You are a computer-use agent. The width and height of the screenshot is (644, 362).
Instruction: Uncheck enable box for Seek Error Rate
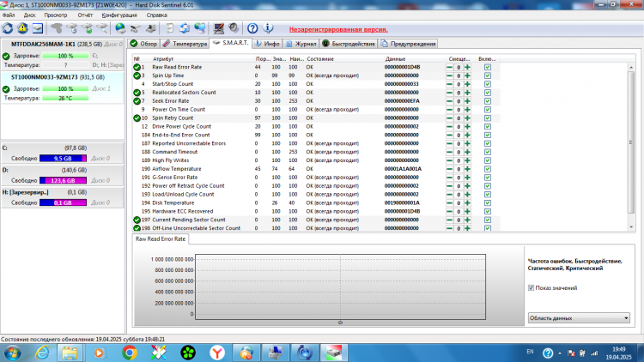[x=488, y=101]
